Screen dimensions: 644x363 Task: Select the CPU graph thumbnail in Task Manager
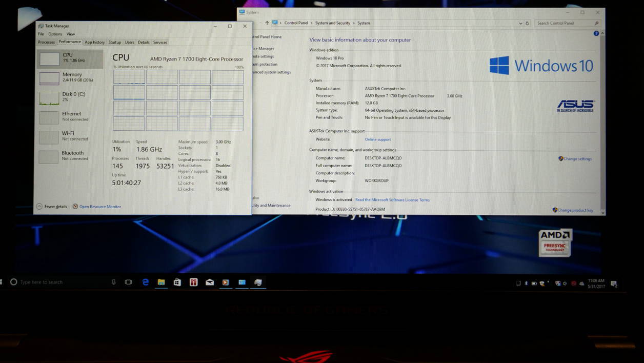[x=50, y=59]
